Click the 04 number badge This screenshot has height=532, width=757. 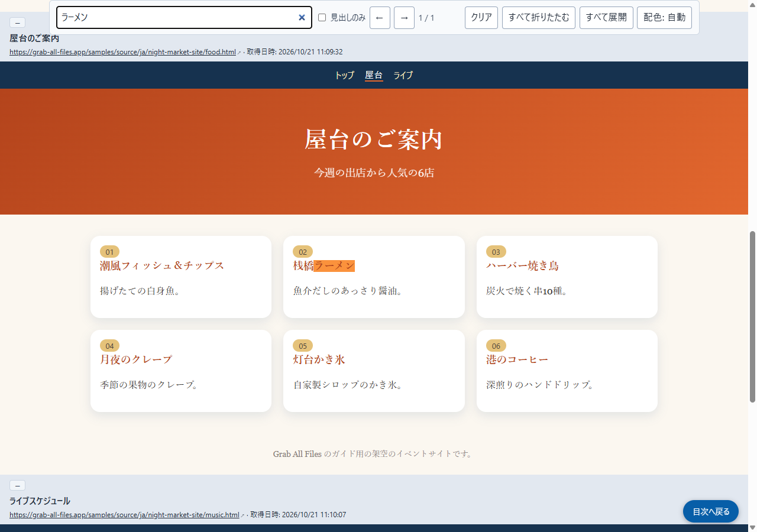click(109, 346)
